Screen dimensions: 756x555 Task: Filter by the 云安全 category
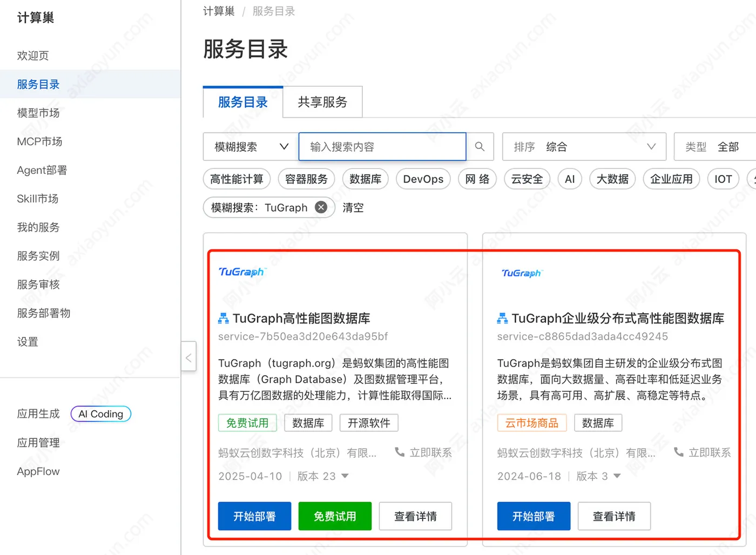click(x=527, y=179)
